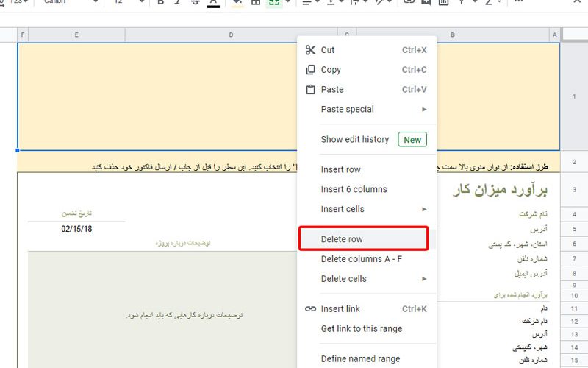Select Delete columns A - F

tap(361, 259)
